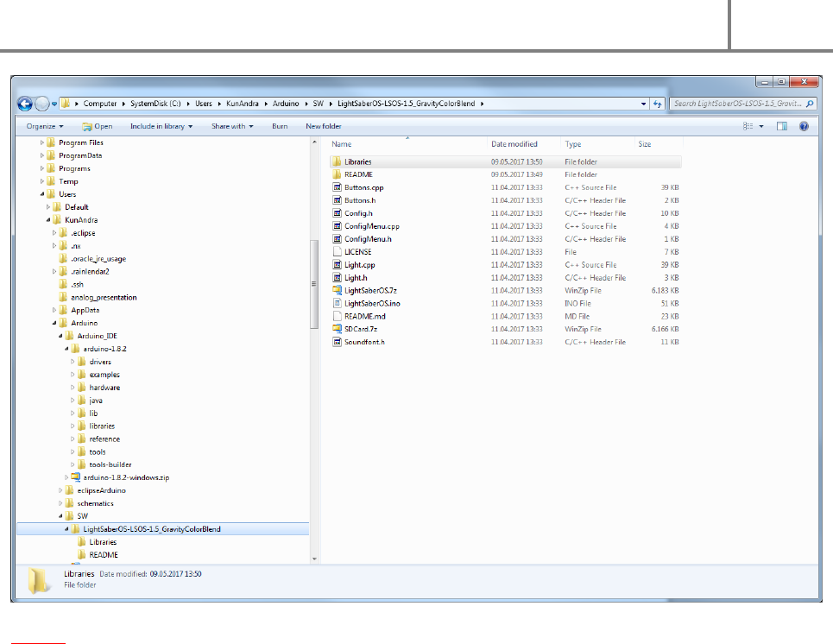This screenshot has width=833, height=644.
Task: Select the Buttons.cpp file icon
Action: (337, 187)
